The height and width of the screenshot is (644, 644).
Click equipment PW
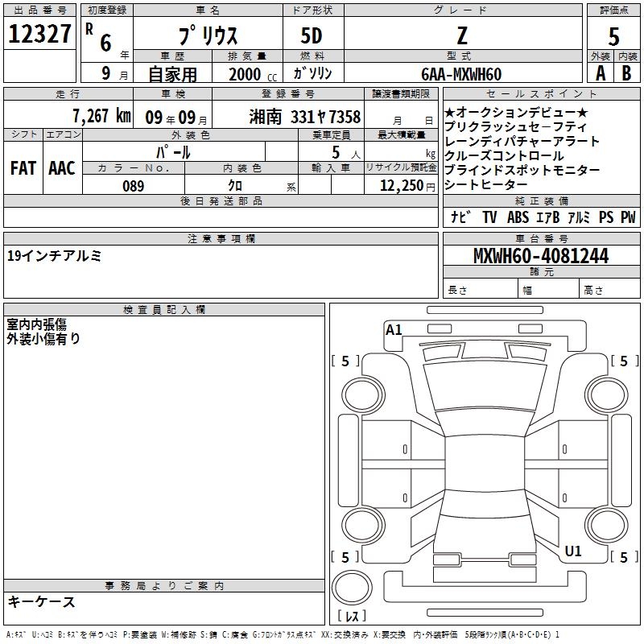(x=628, y=217)
